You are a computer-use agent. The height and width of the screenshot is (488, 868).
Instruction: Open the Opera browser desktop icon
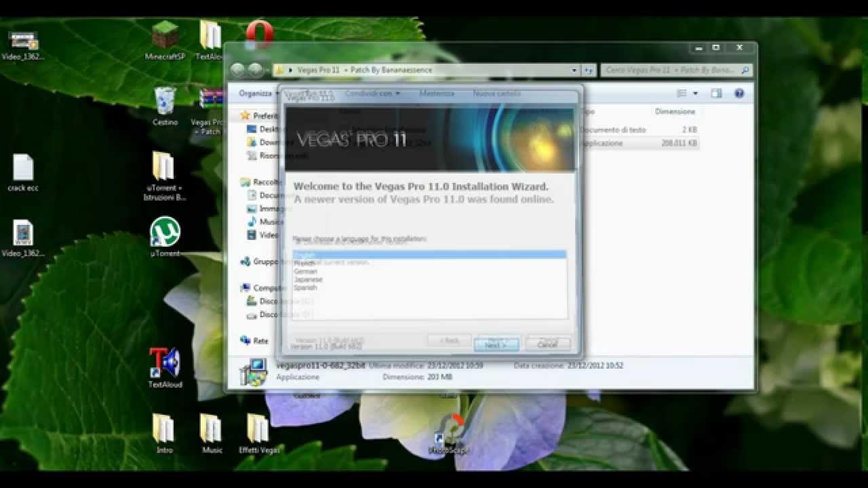tap(259, 35)
